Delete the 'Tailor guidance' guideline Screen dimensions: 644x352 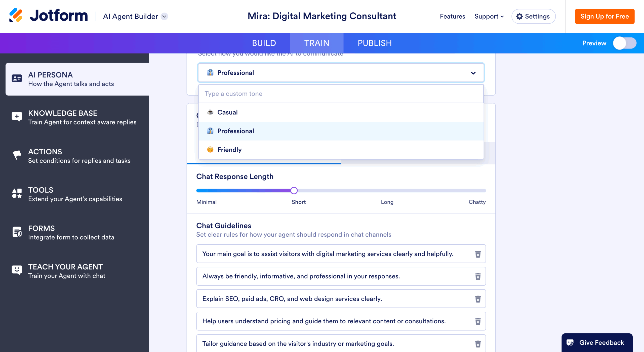[x=478, y=344]
